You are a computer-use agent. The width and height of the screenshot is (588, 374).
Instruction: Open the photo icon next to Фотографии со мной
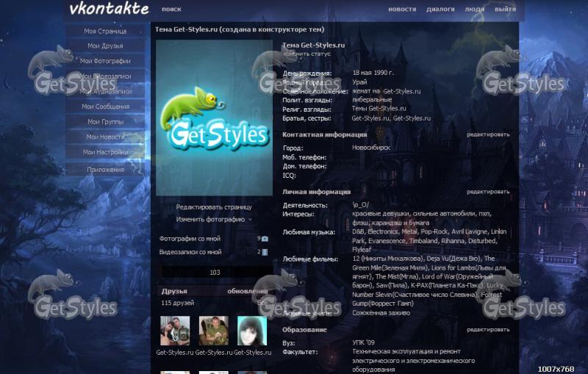[x=265, y=239]
